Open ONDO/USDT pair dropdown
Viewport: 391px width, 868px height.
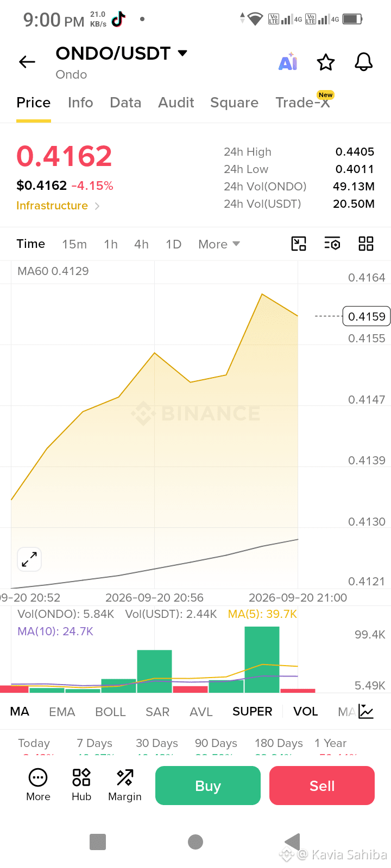pyautogui.click(x=182, y=53)
